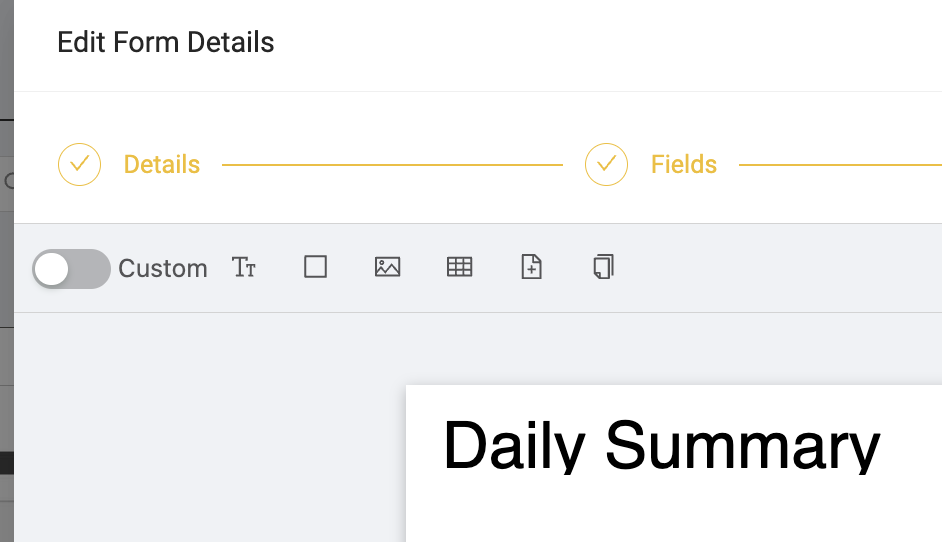Go to the Fields step
942x542 pixels.
pos(684,165)
